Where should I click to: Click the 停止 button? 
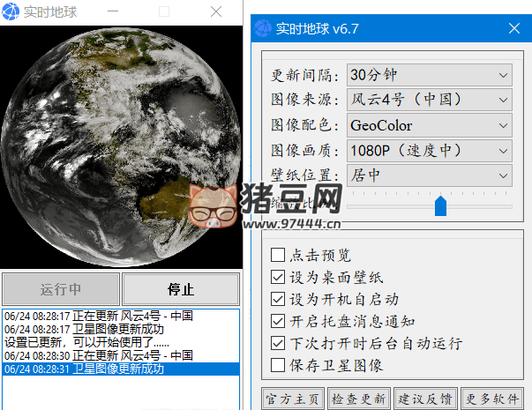click(x=180, y=289)
